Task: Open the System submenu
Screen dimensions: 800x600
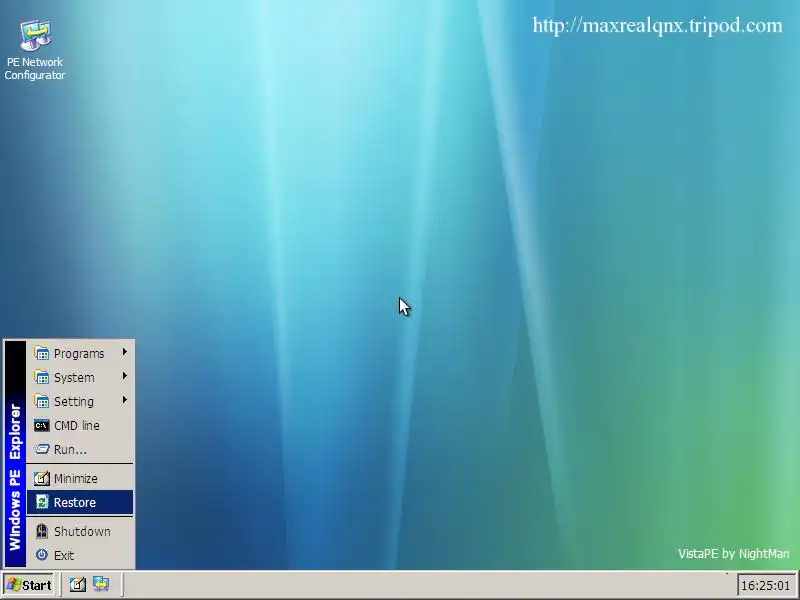Action: click(x=80, y=377)
